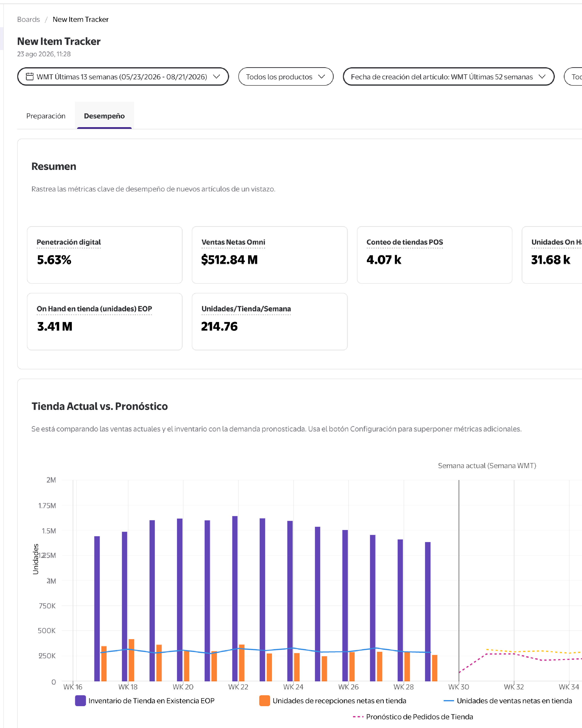Click the WK 24 axis label

point(293,687)
